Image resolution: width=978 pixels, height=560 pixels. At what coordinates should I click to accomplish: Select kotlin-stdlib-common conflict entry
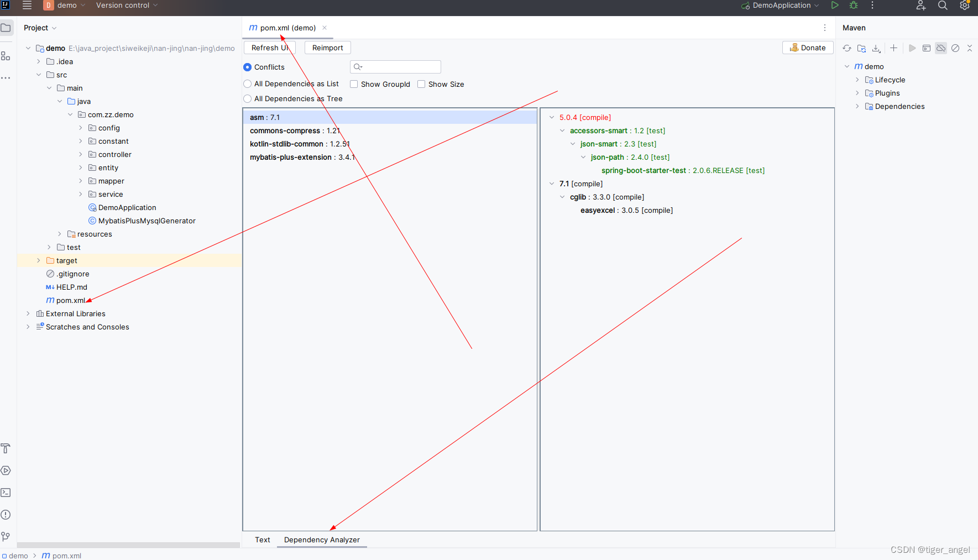[390, 144]
